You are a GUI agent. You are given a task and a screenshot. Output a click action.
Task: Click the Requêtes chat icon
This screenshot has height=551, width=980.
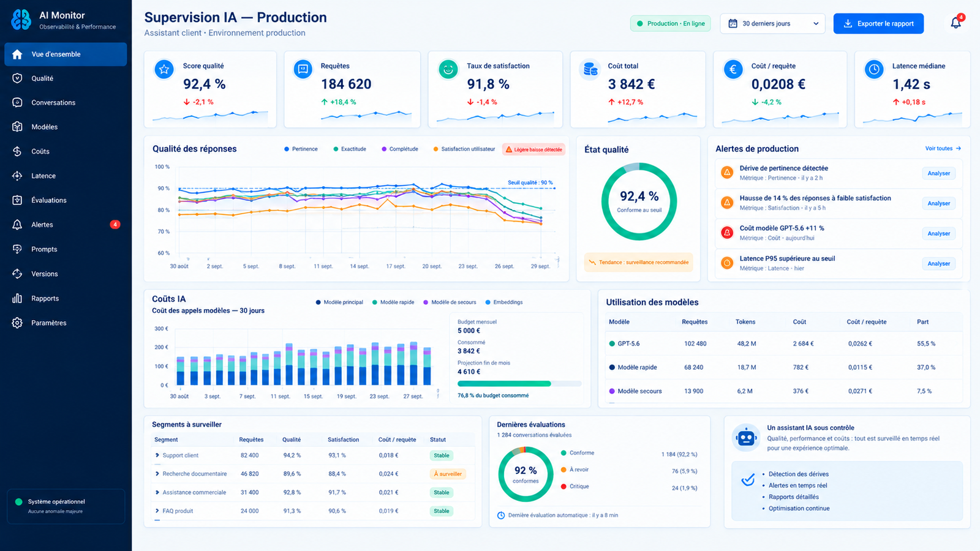tap(303, 70)
